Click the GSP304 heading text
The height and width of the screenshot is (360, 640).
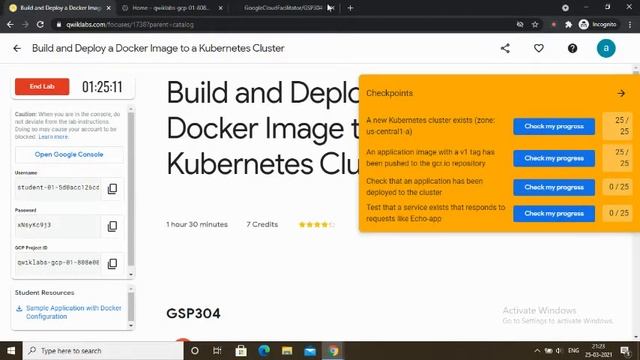[193, 313]
